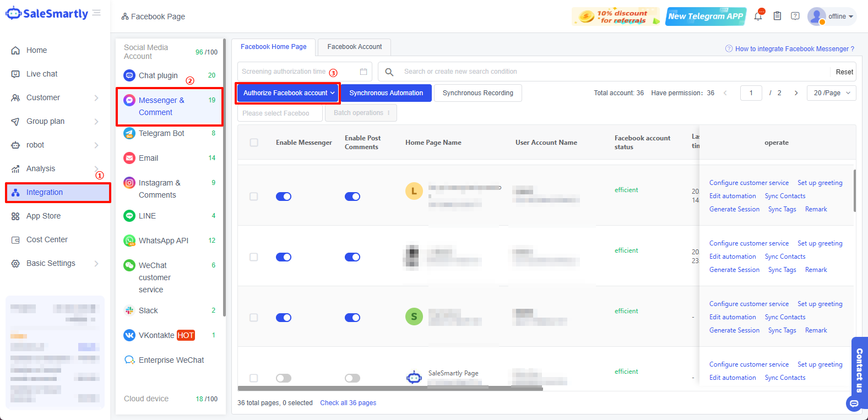The height and width of the screenshot is (420, 868).
Task: Open the Telegram Bot channel
Action: [161, 133]
